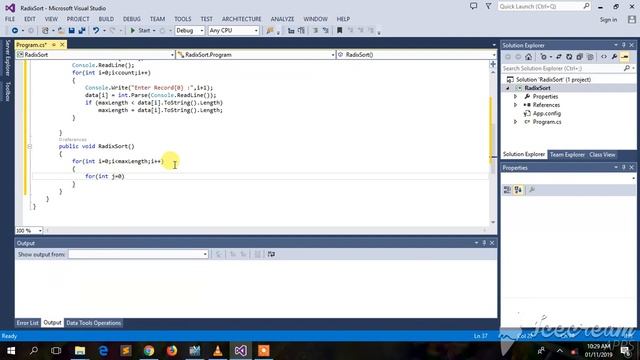Toggle Alphabetical sorting in Properties panel

coord(518,190)
